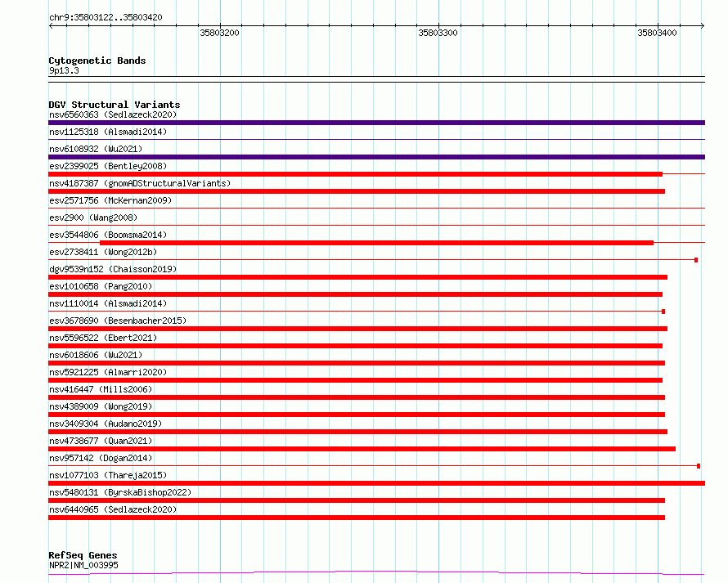This screenshot has width=728, height=583.
Task: Open the dgv9539n152 (Chaisson2019) label
Action: (x=113, y=269)
